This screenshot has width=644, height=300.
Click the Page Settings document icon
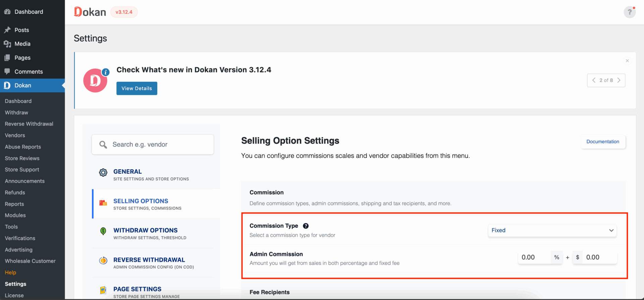pos(103,290)
